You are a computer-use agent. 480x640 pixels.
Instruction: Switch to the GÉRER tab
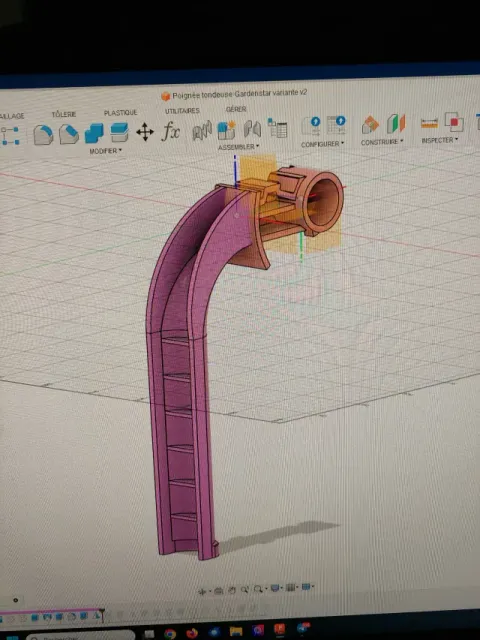[x=236, y=109]
